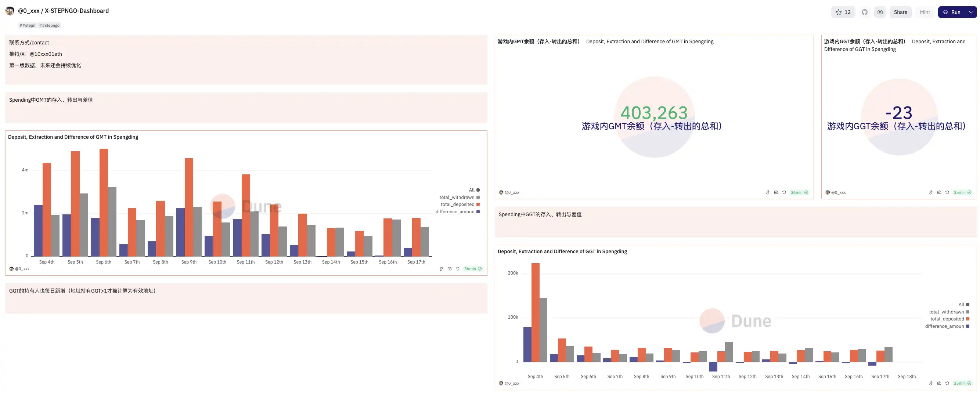Screen dimensions: 980x395
Task: Copy link icon on GMT counter panel
Action: click(x=768, y=192)
